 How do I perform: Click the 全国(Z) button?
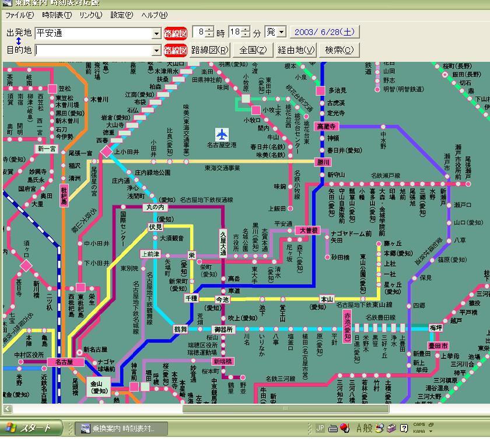[253, 50]
